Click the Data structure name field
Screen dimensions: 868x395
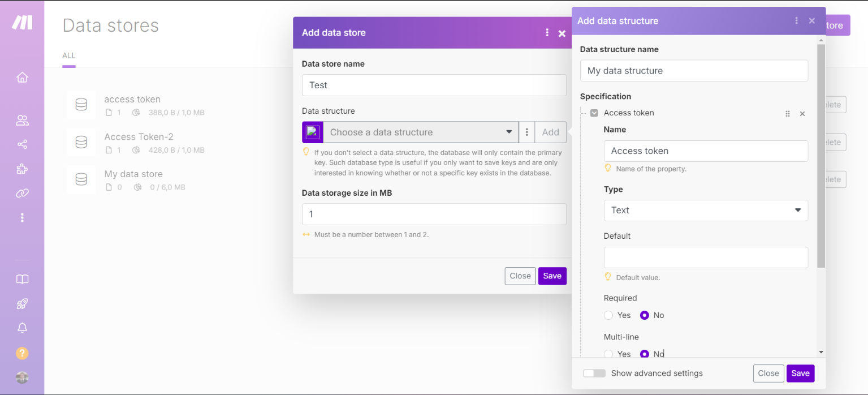[x=694, y=71]
